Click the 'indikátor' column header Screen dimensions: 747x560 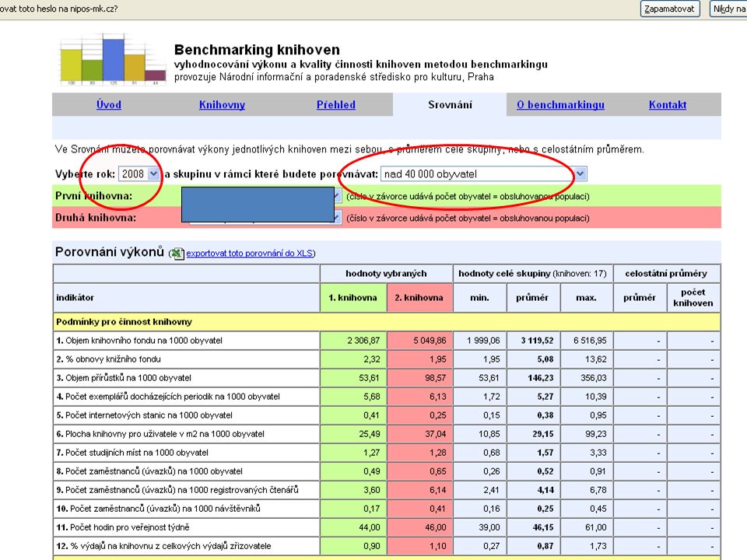[x=187, y=298]
